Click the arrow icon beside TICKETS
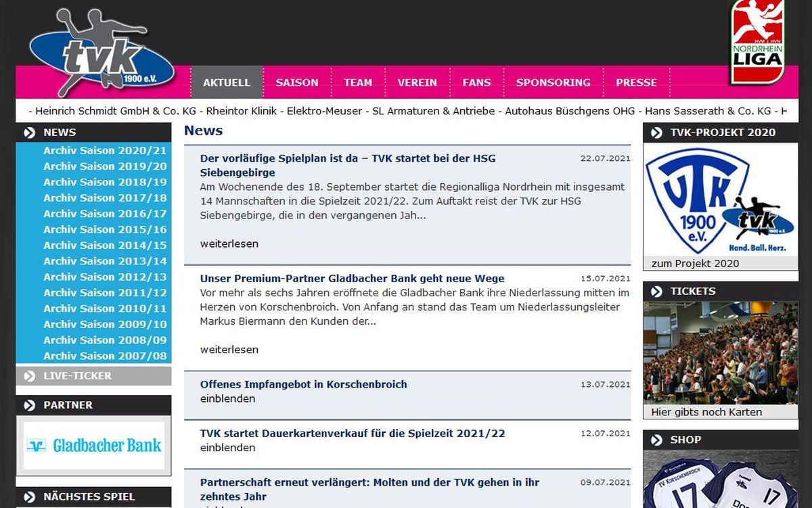This screenshot has height=508, width=812. [x=656, y=292]
